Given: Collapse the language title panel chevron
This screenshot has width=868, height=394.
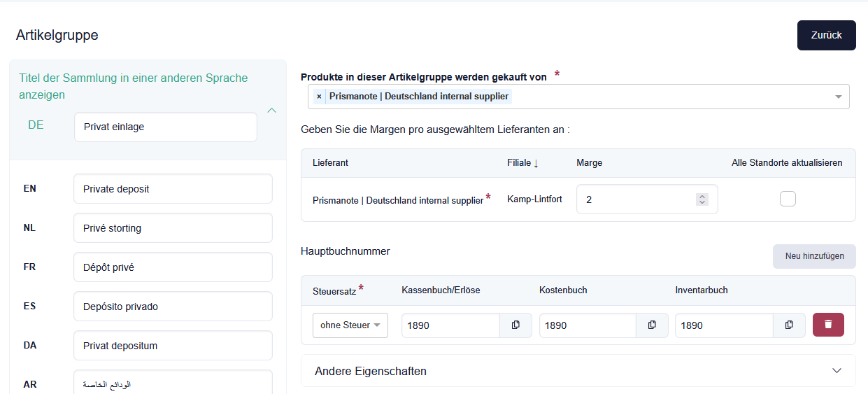Looking at the screenshot, I should tap(272, 110).
